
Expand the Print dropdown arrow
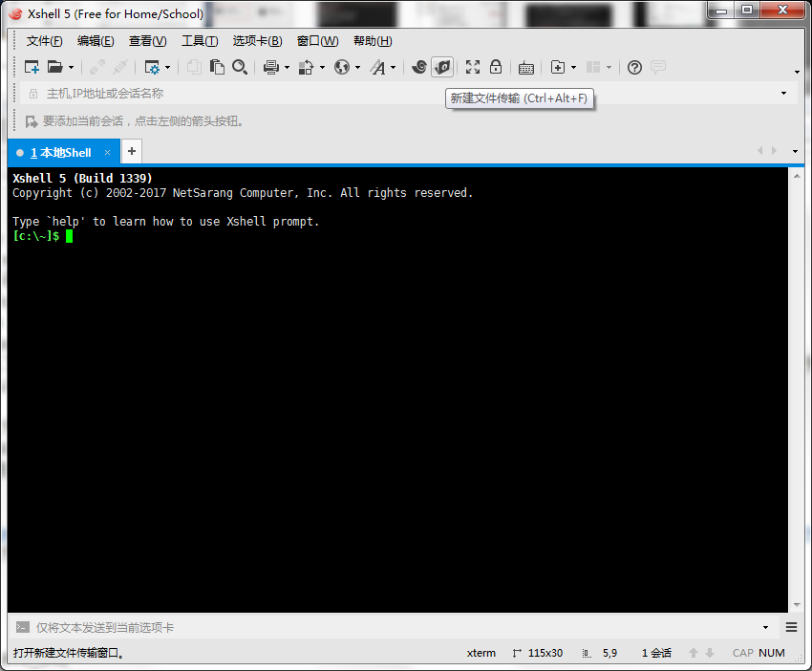[x=288, y=67]
